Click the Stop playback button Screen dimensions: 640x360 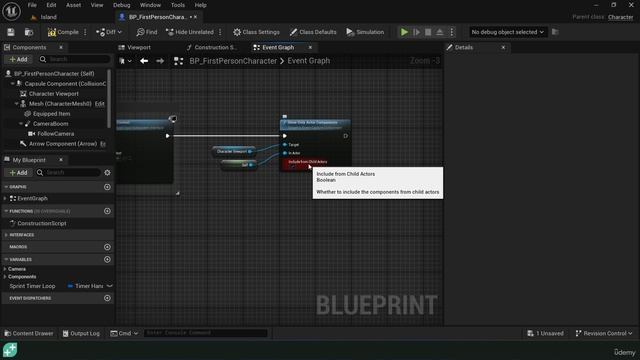click(428, 32)
